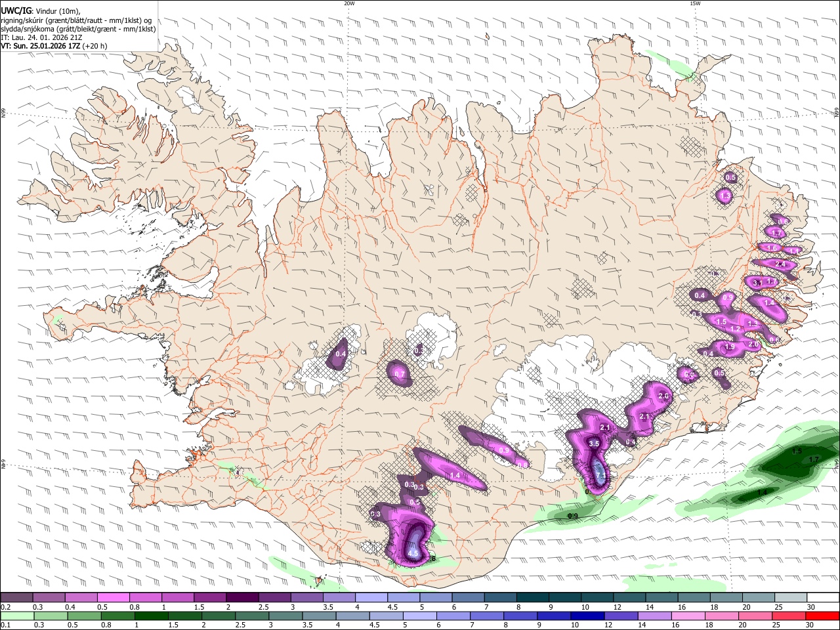Click the bright pink 0.5 swatch in upper legend row
Viewport: 840px width, 630px height.
tap(113, 597)
